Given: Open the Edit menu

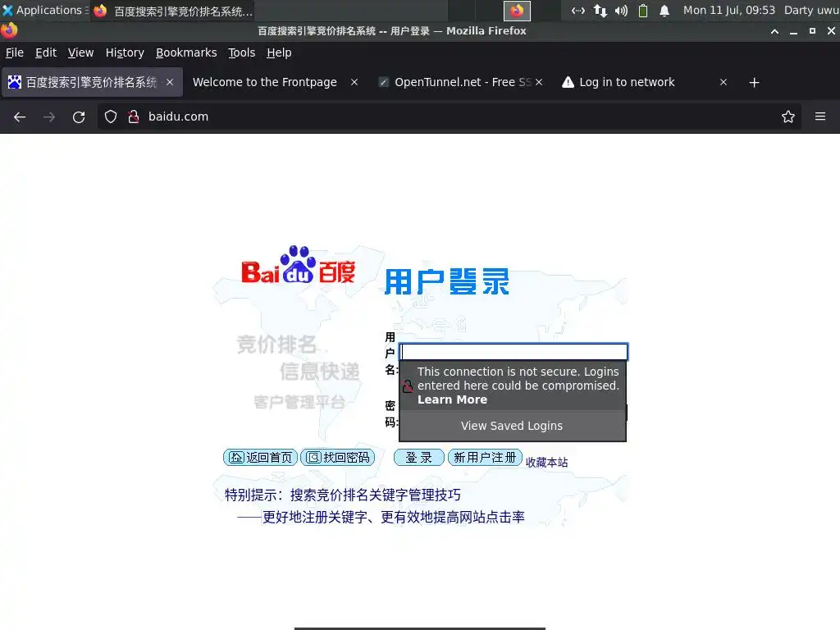Looking at the screenshot, I should click(46, 52).
